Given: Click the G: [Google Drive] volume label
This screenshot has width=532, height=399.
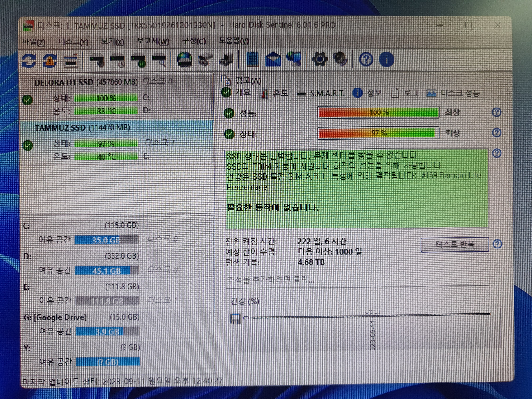Looking at the screenshot, I should 55,317.
